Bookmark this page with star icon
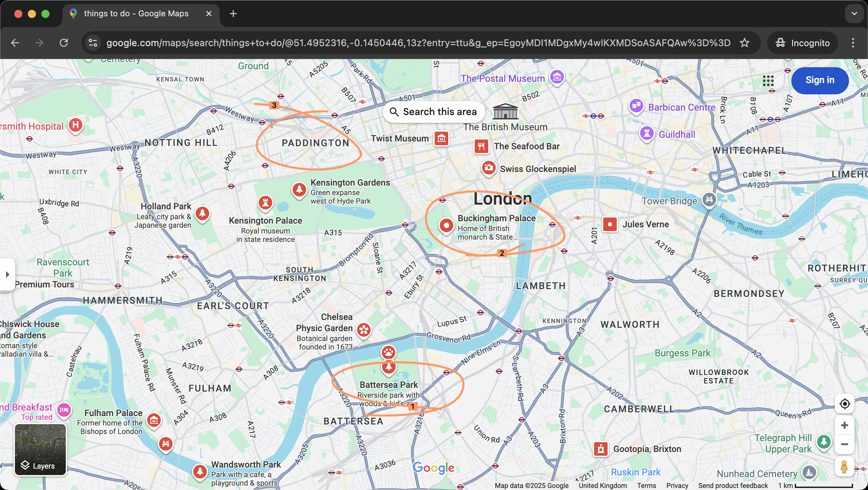Image resolution: width=868 pixels, height=490 pixels. [x=745, y=43]
